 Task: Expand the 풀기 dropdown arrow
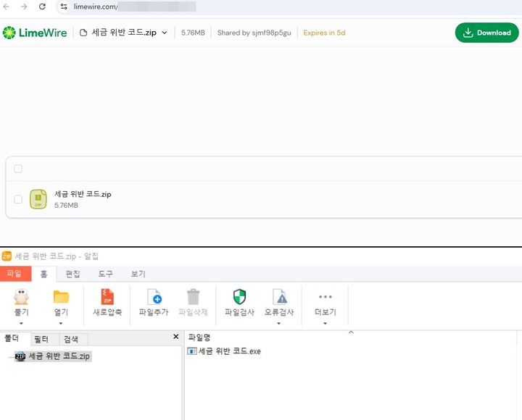pos(21,323)
